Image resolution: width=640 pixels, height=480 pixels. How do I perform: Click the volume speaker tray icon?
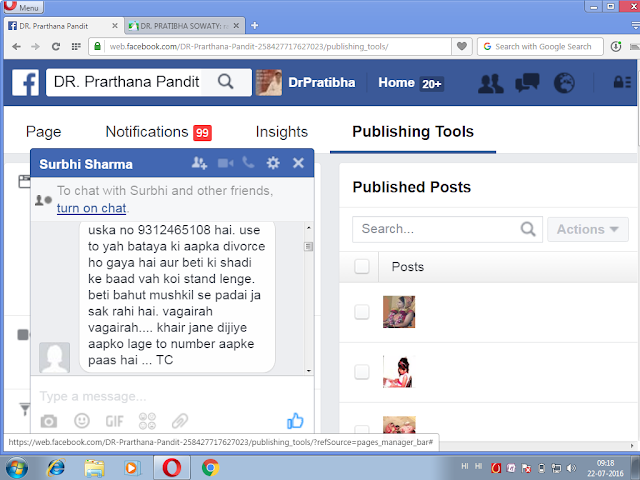point(571,468)
